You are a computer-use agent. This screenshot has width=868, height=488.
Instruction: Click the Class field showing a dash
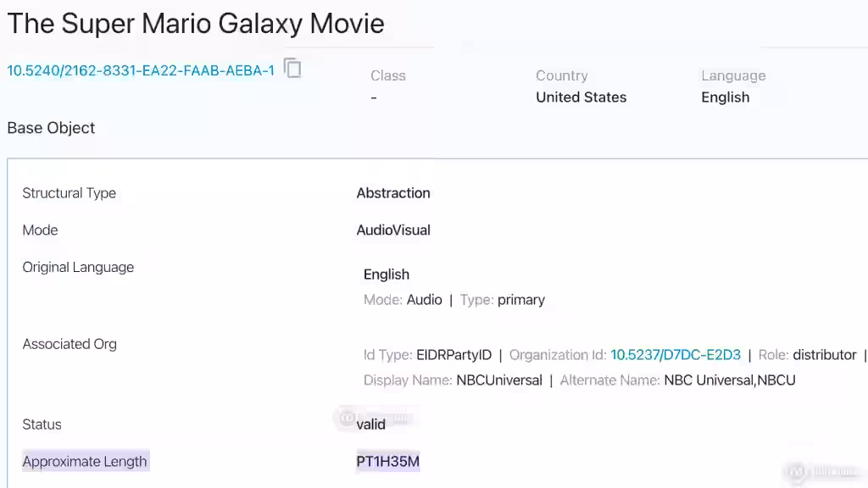pyautogui.click(x=373, y=97)
